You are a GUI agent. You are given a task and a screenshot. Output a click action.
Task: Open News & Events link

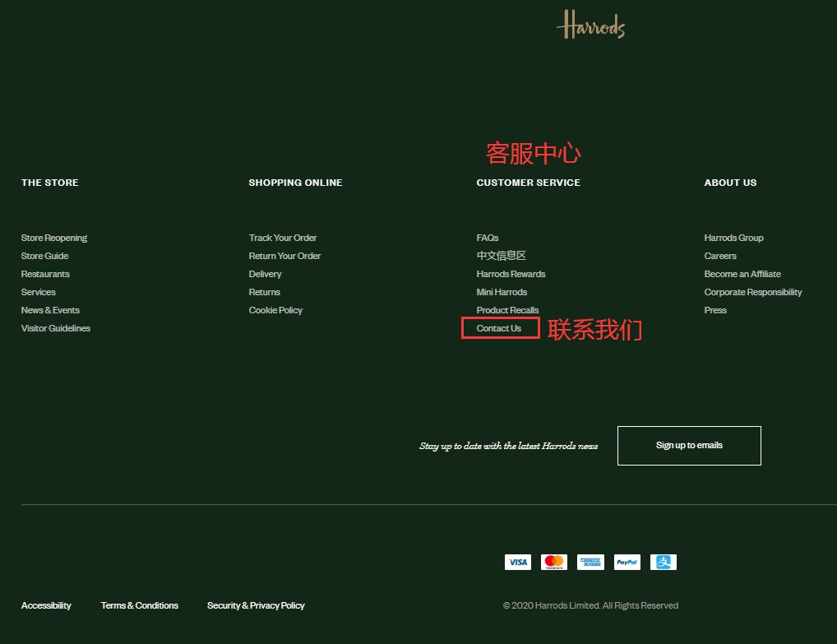(50, 310)
